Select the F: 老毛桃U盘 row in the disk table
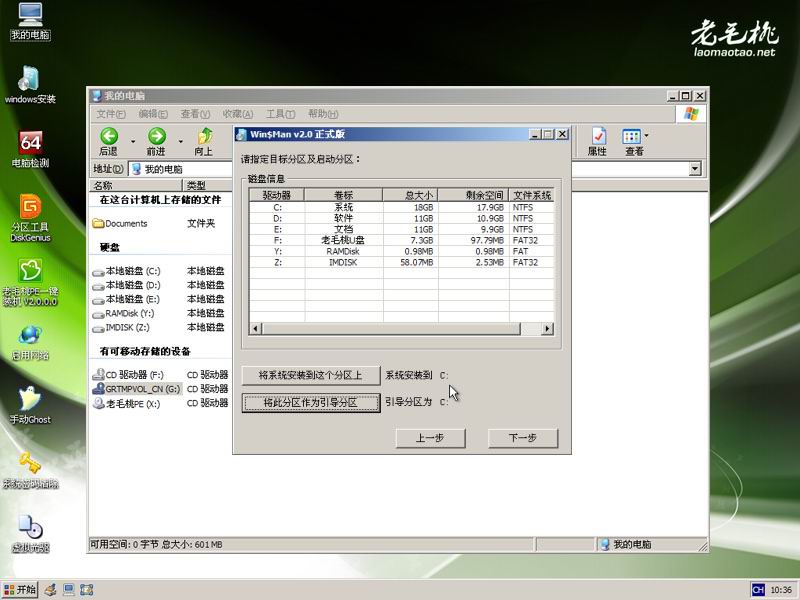This screenshot has width=800, height=600. [402, 240]
